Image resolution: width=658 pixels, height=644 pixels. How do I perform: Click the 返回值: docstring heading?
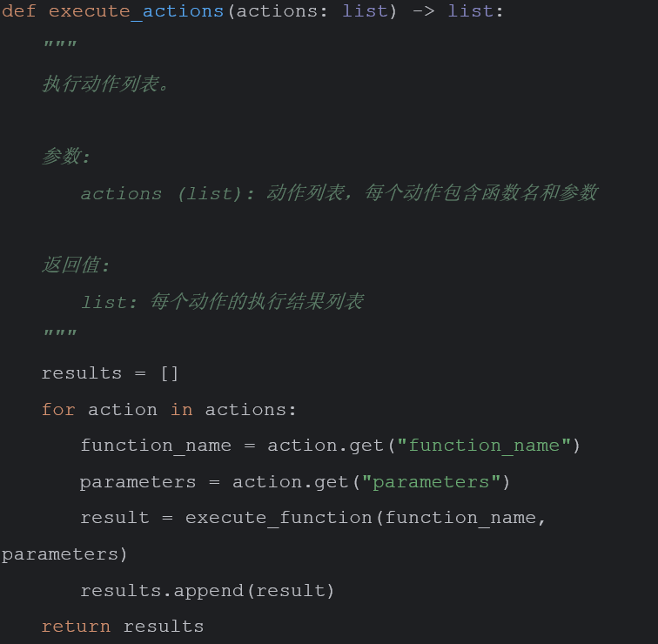click(76, 265)
